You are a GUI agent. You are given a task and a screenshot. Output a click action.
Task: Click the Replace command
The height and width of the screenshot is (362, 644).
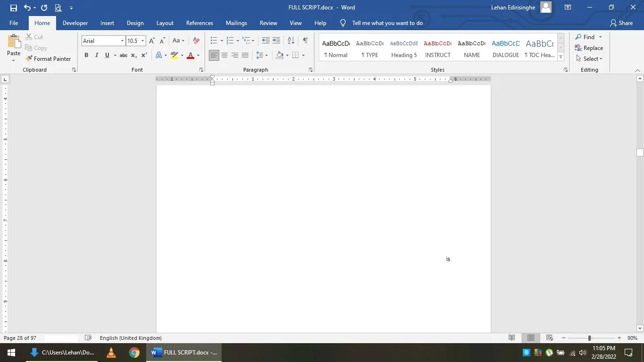(589, 48)
